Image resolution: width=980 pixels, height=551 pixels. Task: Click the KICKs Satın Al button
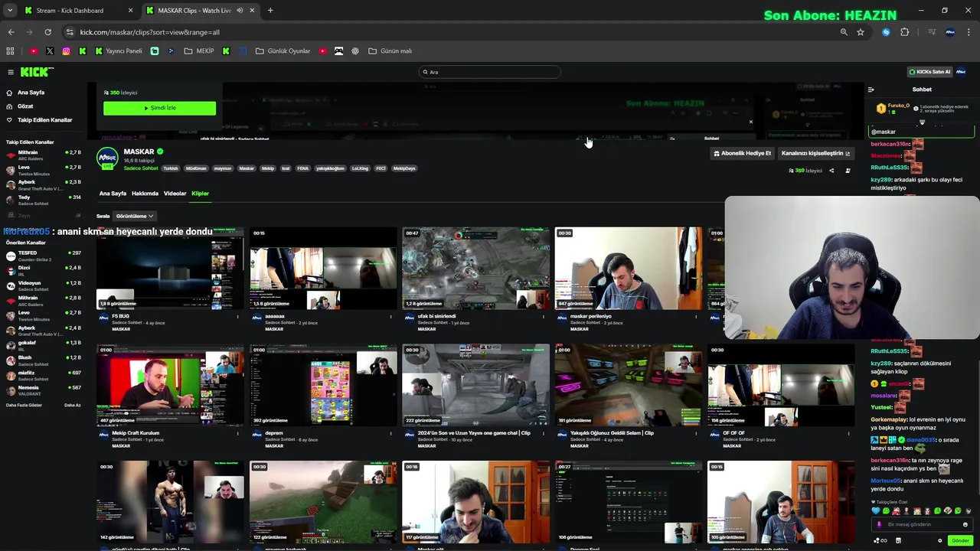[x=929, y=72]
